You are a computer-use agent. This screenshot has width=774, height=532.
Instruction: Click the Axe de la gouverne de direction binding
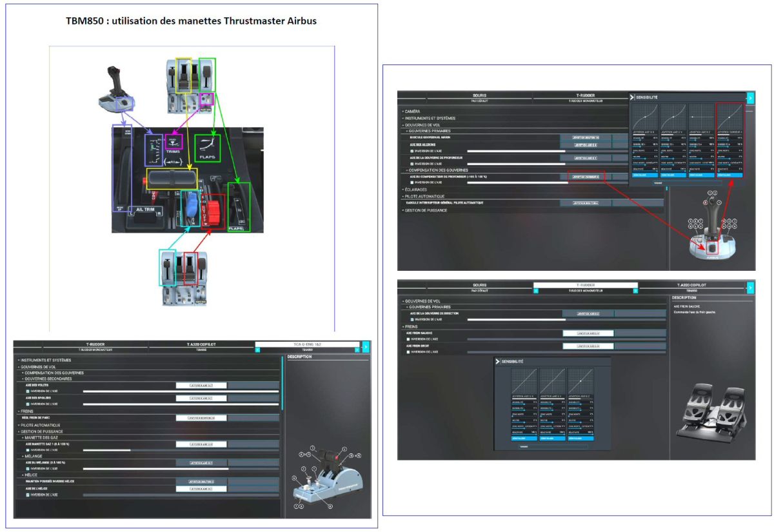coord(588,313)
